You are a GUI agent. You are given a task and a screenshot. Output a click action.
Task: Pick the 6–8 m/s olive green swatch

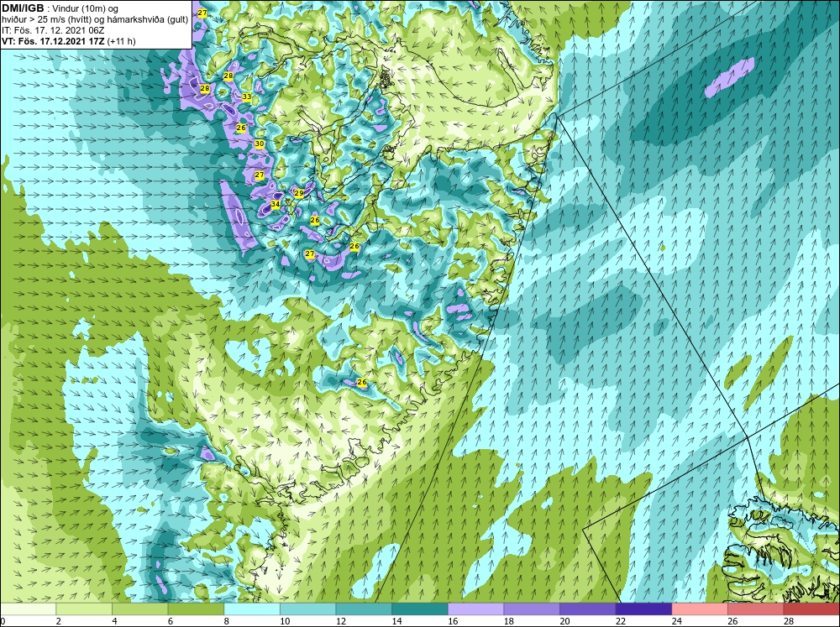tap(196, 609)
